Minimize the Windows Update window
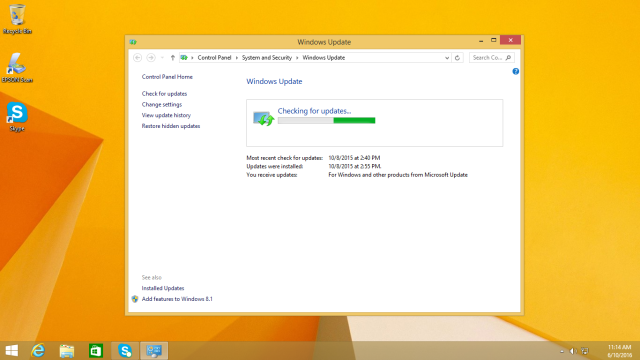 point(481,40)
